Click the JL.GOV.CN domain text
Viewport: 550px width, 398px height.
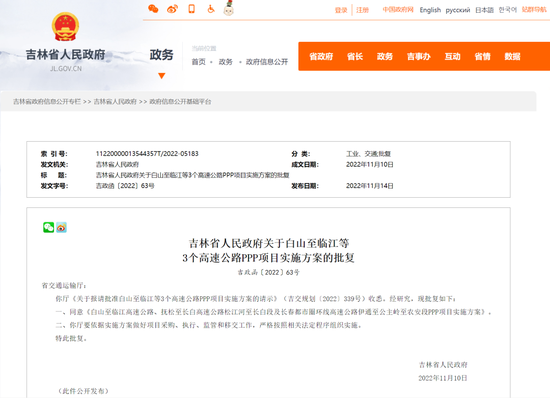[x=66, y=69]
